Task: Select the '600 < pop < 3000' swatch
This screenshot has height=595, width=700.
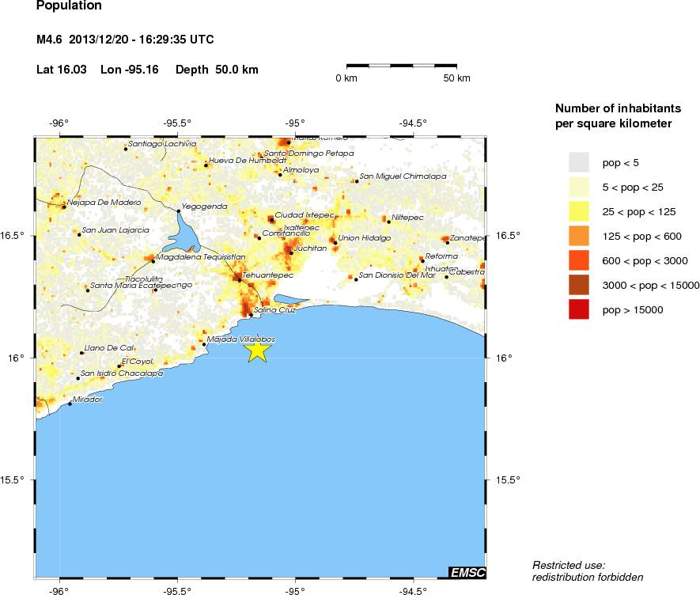Action: (579, 260)
